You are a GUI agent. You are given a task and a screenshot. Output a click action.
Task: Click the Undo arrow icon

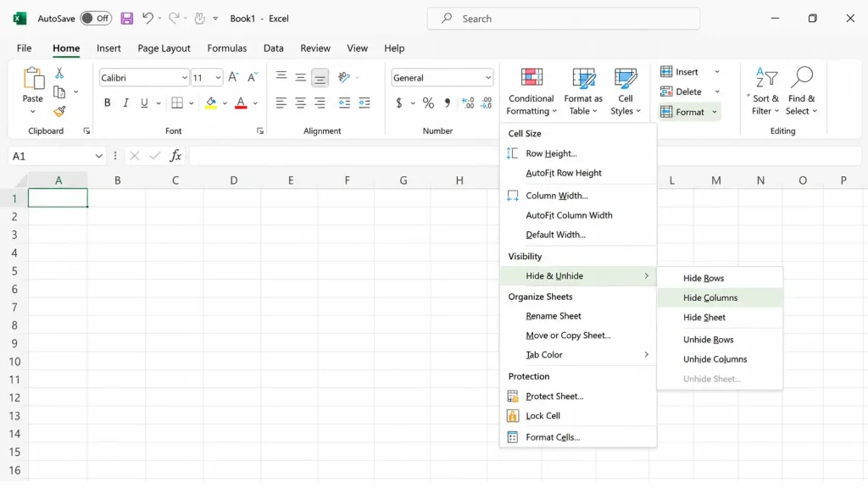pyautogui.click(x=147, y=19)
